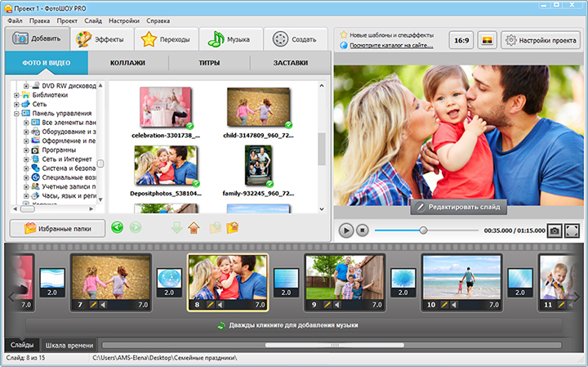
Task: Expand Оборудование и звук node
Action: pos(26,132)
